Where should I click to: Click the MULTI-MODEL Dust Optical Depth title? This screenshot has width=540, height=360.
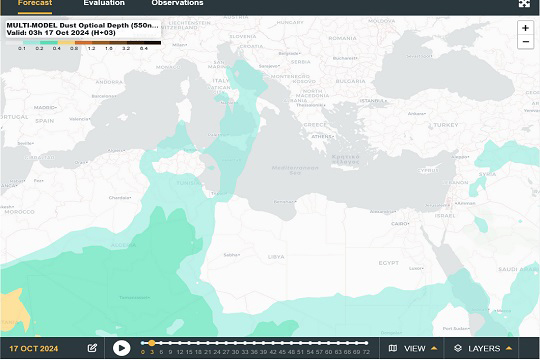[x=82, y=25]
